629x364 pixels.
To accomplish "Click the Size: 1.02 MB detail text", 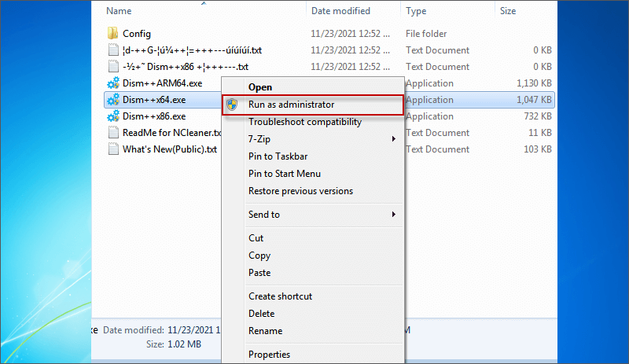I will (x=174, y=344).
